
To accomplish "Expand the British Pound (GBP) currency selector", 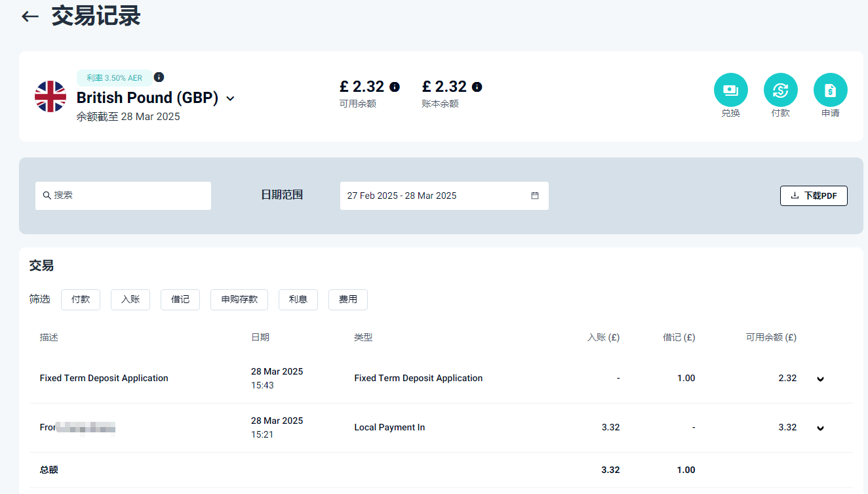I will point(230,98).
